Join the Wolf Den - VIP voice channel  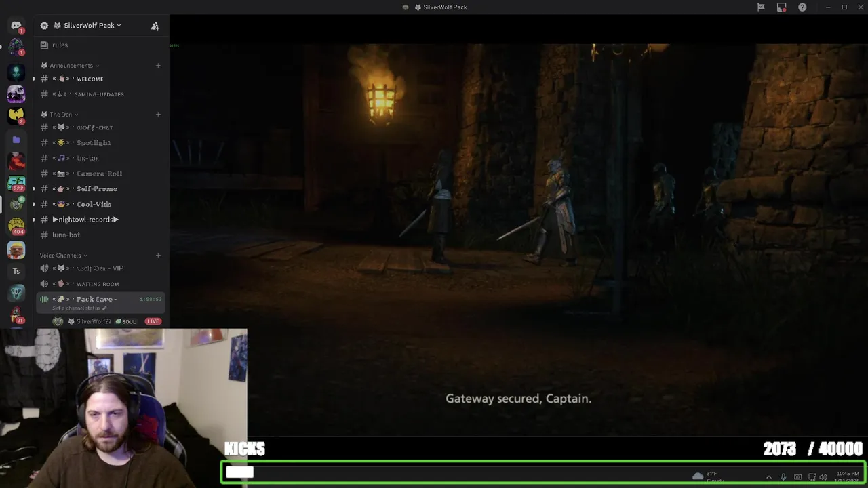coord(102,268)
